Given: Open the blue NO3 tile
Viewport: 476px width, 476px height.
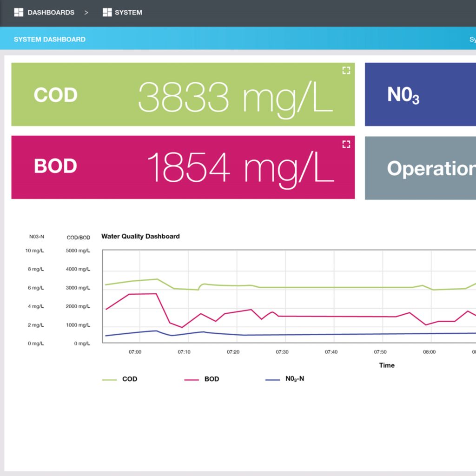Looking at the screenshot, I should 420,94.
